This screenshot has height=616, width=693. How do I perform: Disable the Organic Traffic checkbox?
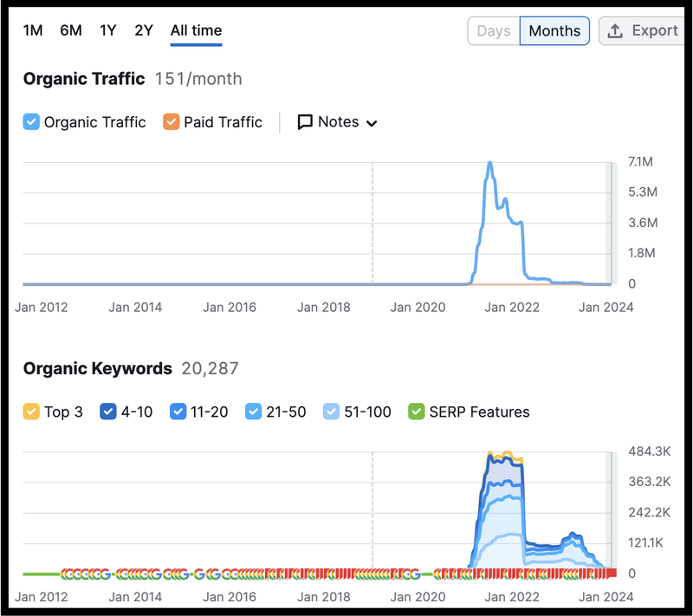click(x=31, y=122)
